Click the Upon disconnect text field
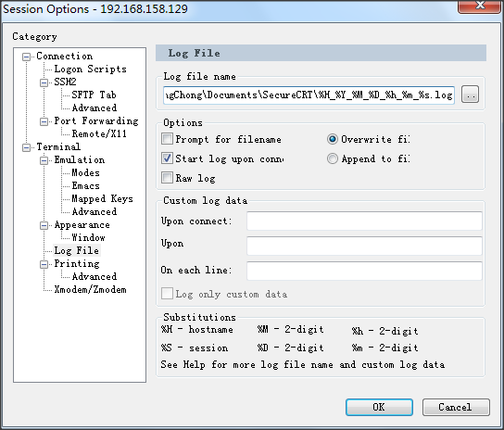504x430 pixels. [x=364, y=246]
